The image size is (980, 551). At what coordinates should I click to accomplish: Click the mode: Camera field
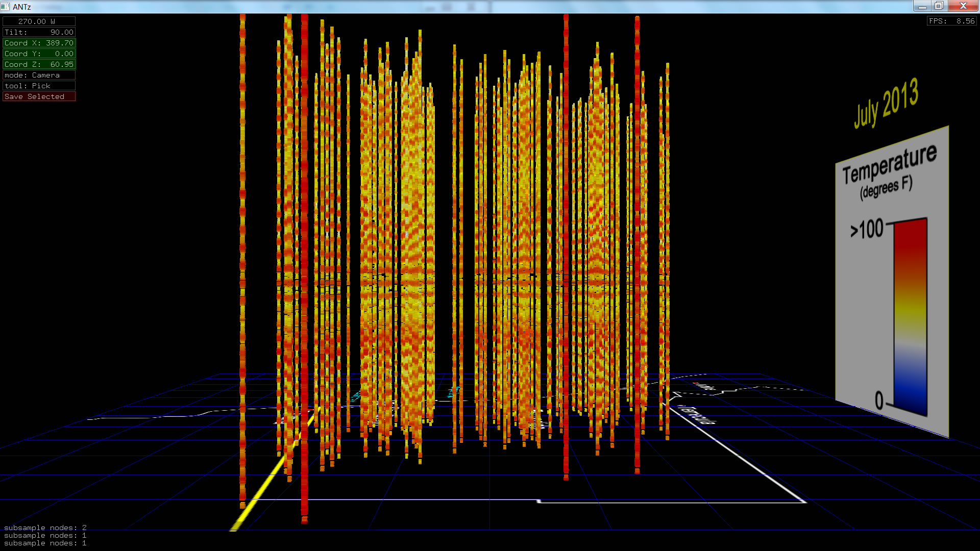coord(39,75)
